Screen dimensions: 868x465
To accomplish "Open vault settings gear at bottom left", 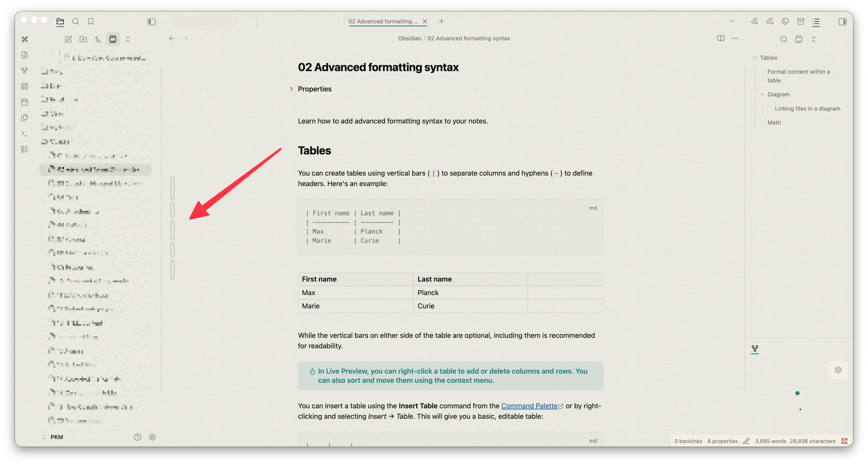I will (x=152, y=437).
